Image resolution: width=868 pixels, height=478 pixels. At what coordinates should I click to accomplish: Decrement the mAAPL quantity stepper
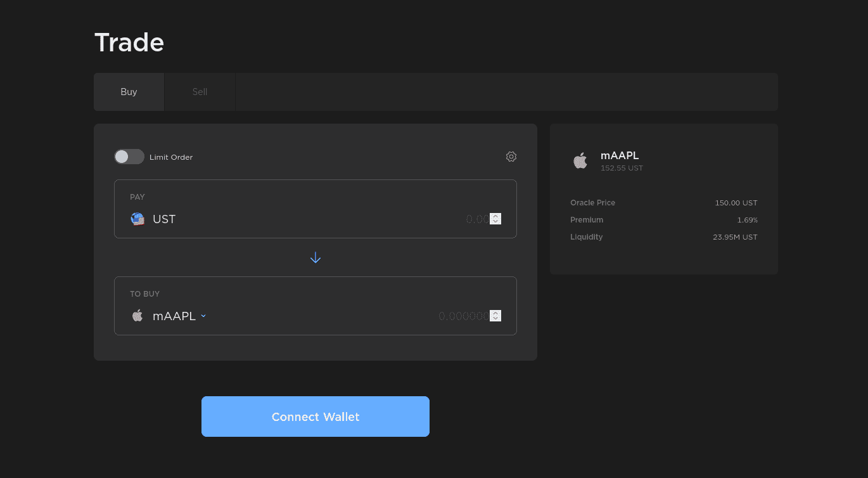tap(495, 318)
